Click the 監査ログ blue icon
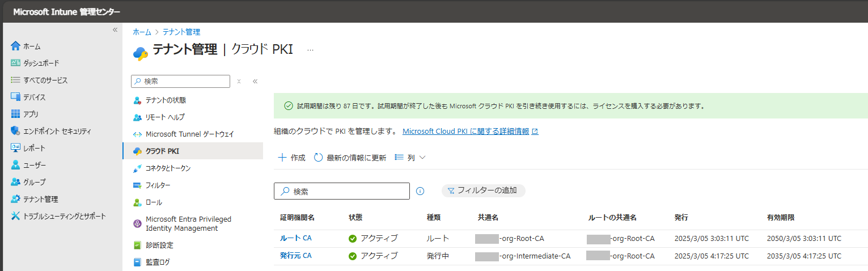Viewport: 868px width, 271px height. [137, 262]
